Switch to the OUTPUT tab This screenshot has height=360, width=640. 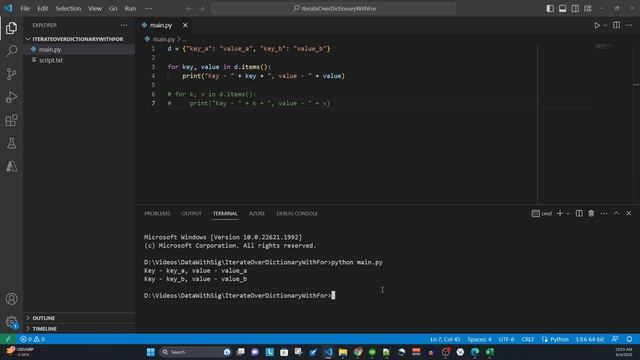191,213
